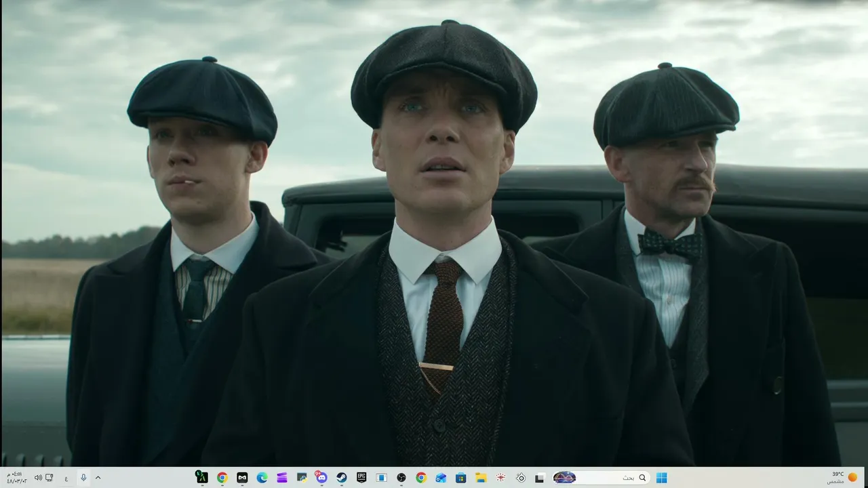The width and height of the screenshot is (868, 488).
Task: Open the search highlight bridge image
Action: [564, 478]
